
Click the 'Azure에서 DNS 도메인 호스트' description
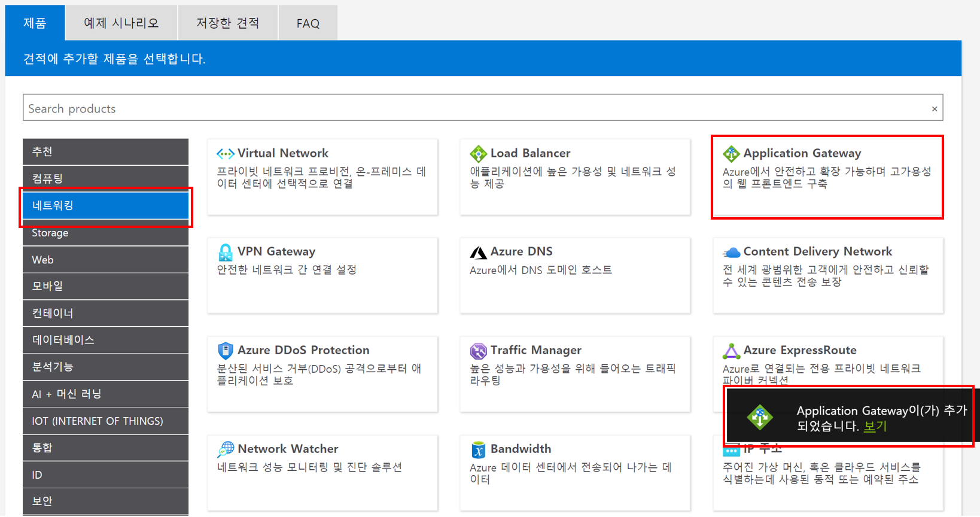[x=541, y=270]
